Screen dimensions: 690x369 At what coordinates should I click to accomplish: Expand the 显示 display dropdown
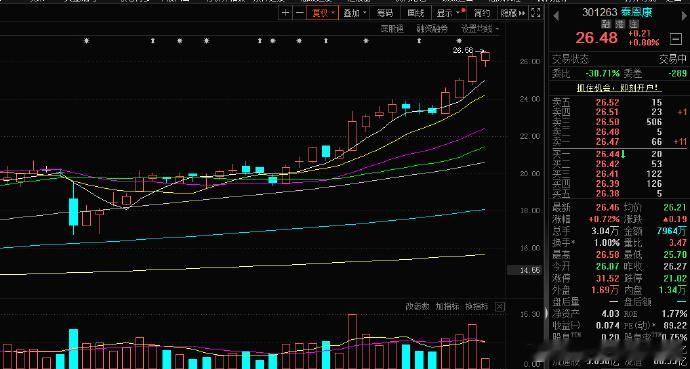449,13
